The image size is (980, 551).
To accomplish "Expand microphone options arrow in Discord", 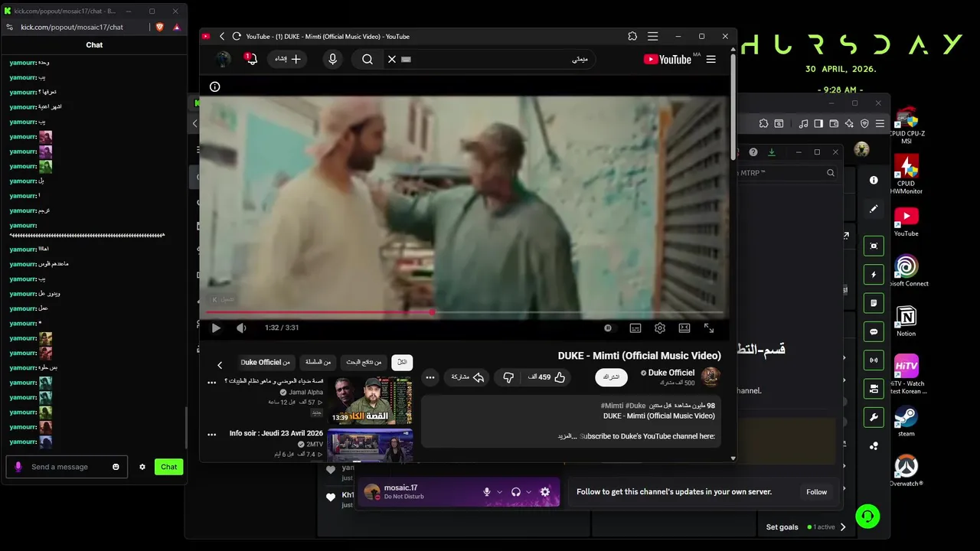I will (x=500, y=492).
